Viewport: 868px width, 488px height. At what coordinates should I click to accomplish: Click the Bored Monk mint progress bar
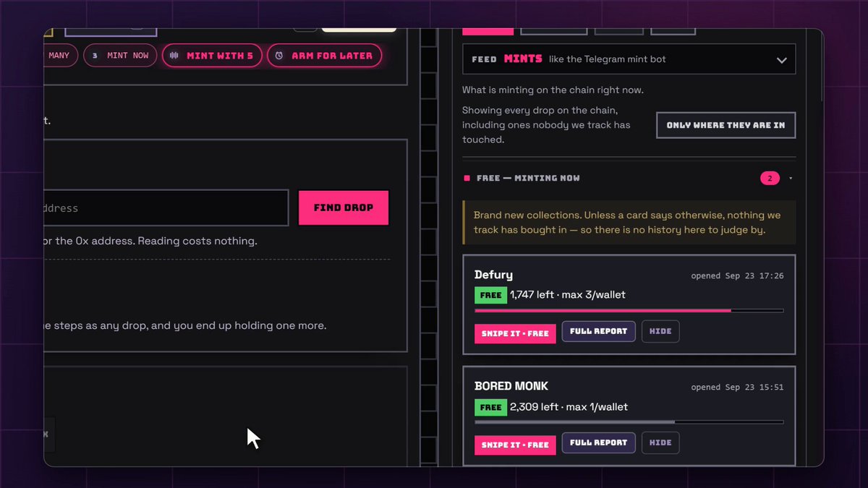[x=629, y=422]
